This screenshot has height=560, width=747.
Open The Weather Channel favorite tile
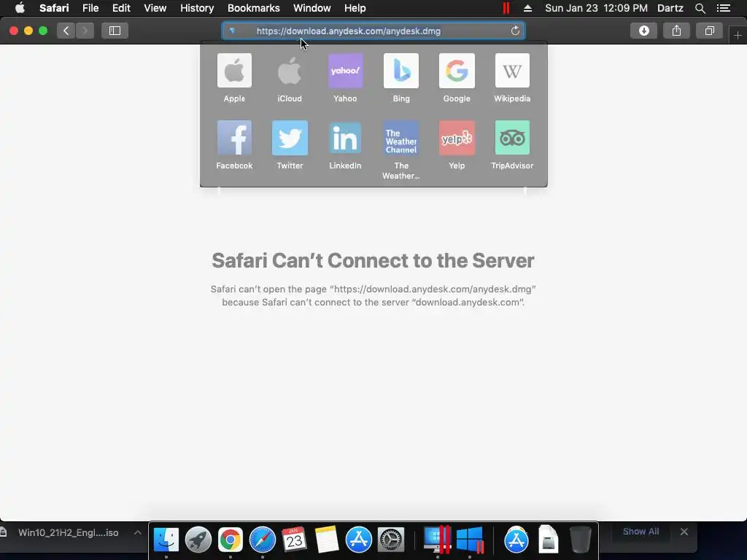tap(401, 150)
